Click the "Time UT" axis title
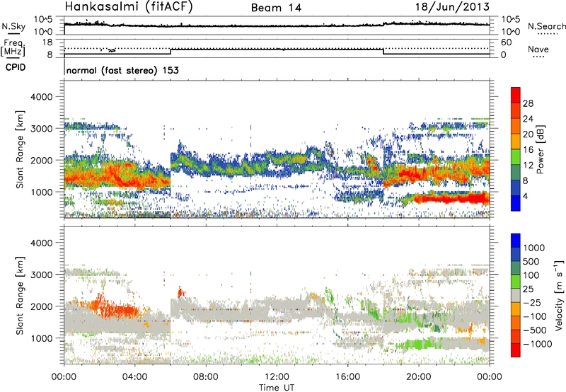This screenshot has width=566, height=392. pos(277,388)
